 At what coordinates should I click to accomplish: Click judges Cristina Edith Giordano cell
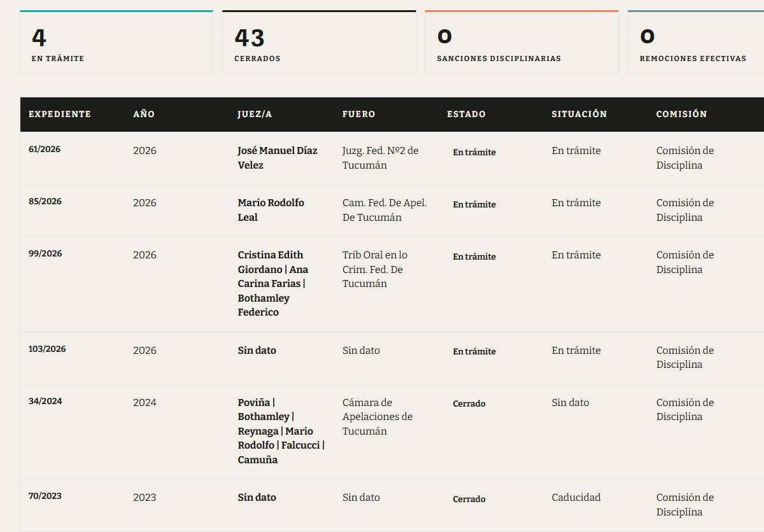pyautogui.click(x=273, y=284)
